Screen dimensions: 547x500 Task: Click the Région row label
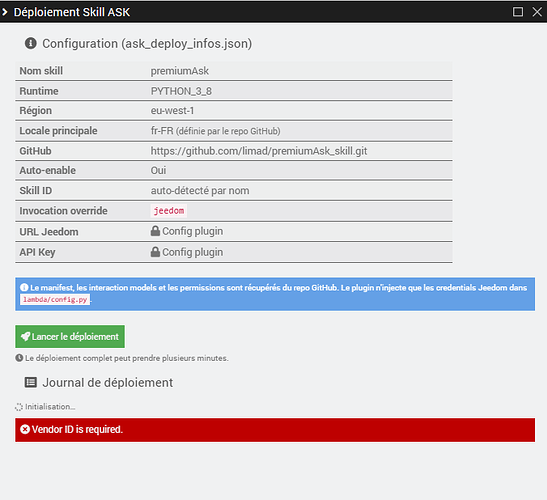[36, 111]
